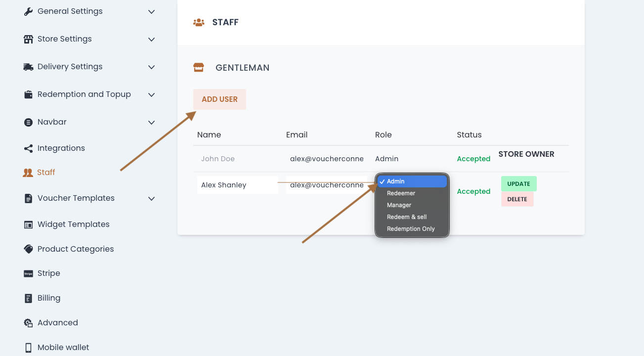Viewport: 644px width, 356px height.
Task: Click the delivery truck icon in sidebar
Action: point(28,67)
